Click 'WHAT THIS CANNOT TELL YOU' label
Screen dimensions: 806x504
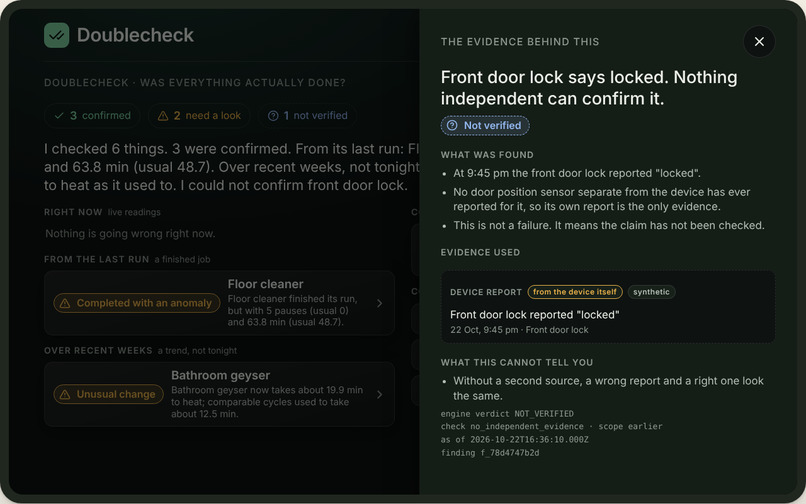pos(517,363)
